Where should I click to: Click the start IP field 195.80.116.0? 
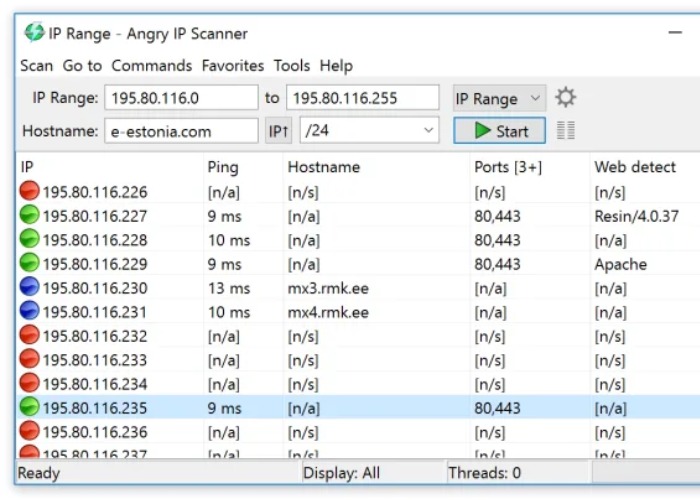coord(181,98)
